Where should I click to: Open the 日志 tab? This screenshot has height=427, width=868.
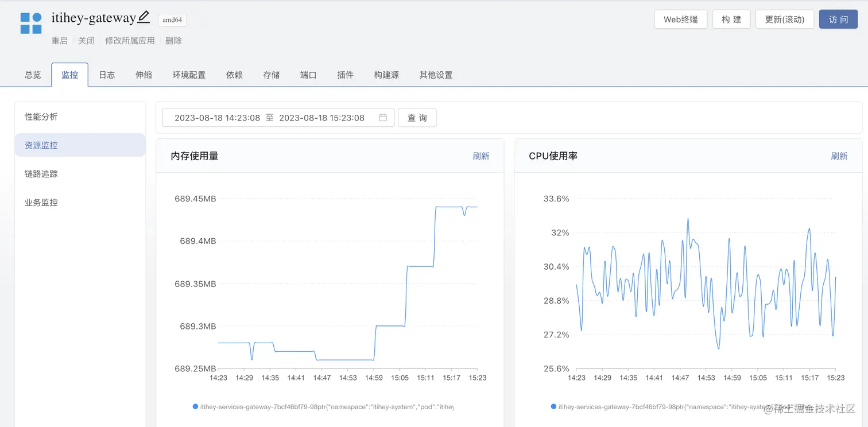(x=107, y=75)
